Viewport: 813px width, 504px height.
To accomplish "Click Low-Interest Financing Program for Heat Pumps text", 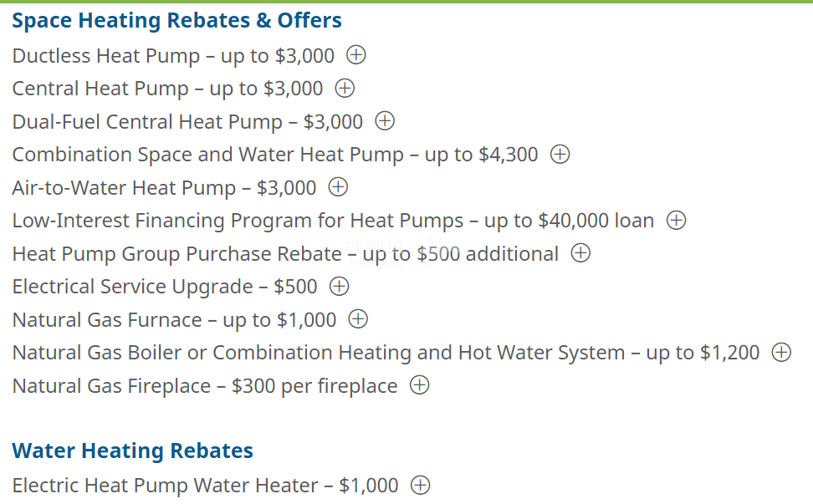I will click(x=238, y=221).
